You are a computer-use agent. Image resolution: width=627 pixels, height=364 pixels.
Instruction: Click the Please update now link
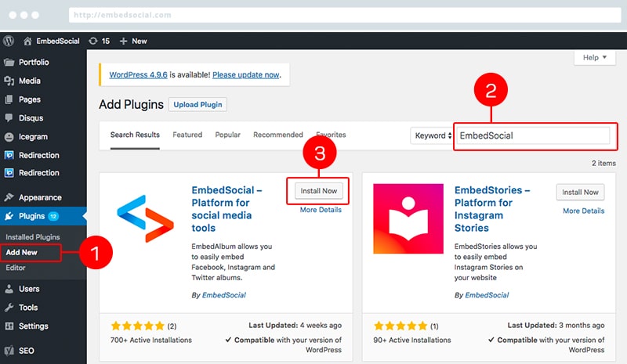tap(246, 74)
